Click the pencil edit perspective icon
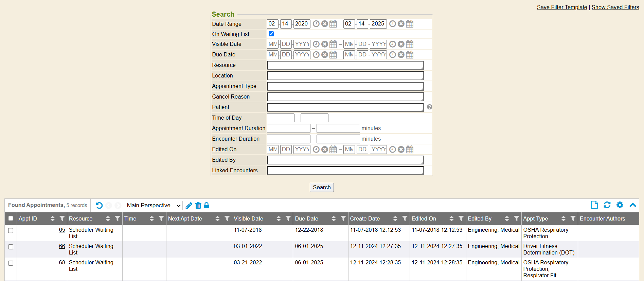Image resolution: width=644 pixels, height=281 pixels. 189,206
